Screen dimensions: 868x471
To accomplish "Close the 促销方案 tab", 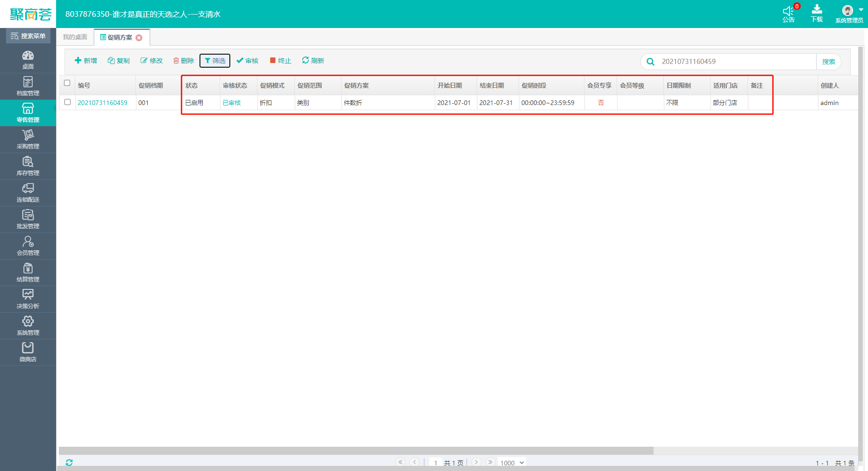I will [x=139, y=38].
